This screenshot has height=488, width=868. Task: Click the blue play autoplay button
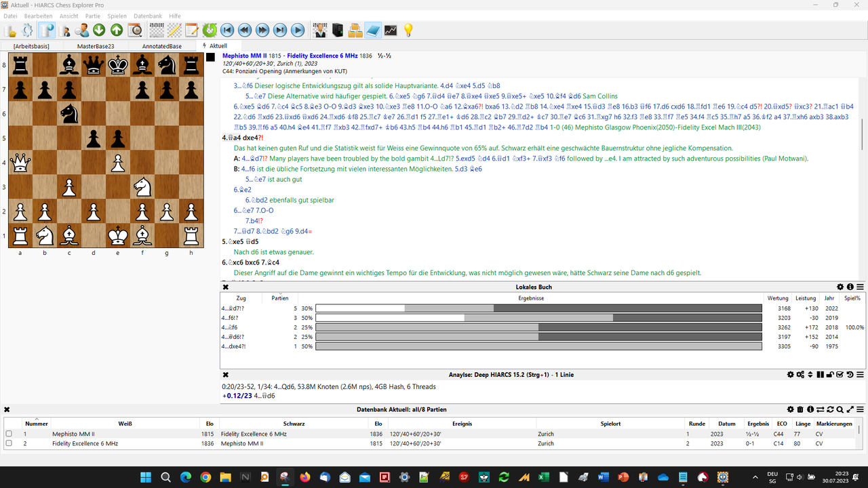pos(298,30)
